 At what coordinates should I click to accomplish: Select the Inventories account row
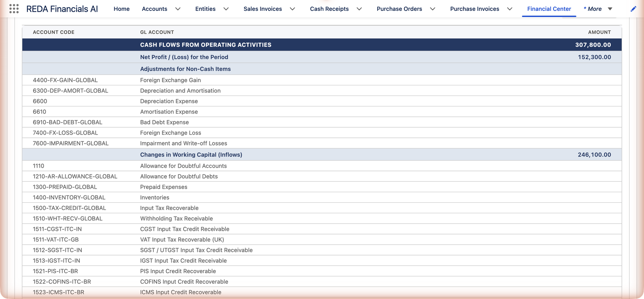(322, 197)
